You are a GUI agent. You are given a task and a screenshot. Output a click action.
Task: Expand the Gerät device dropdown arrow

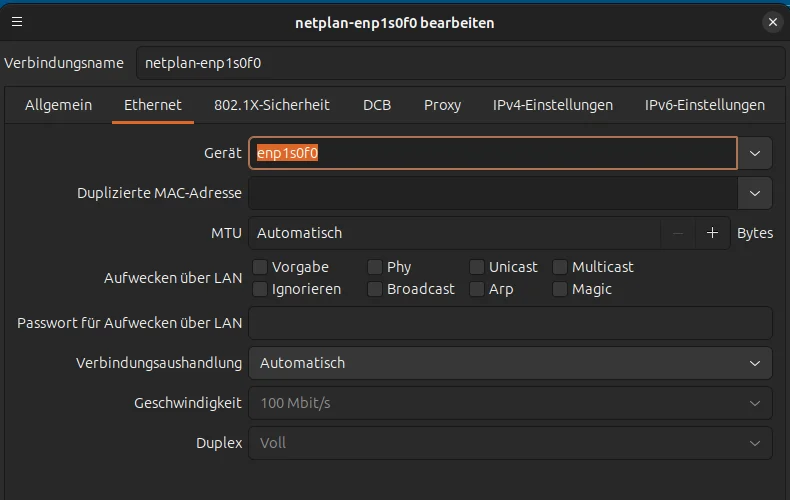coord(755,153)
